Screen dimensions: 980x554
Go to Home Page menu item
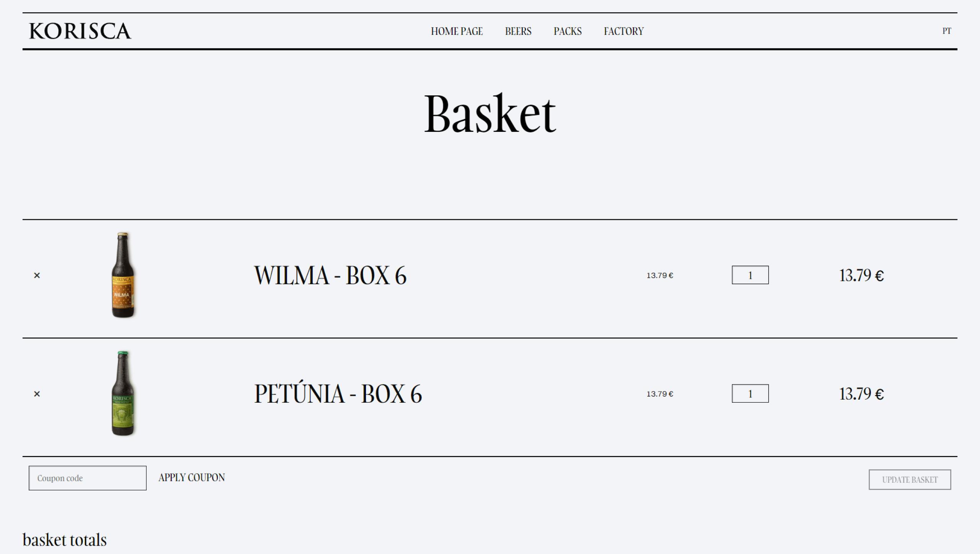457,31
